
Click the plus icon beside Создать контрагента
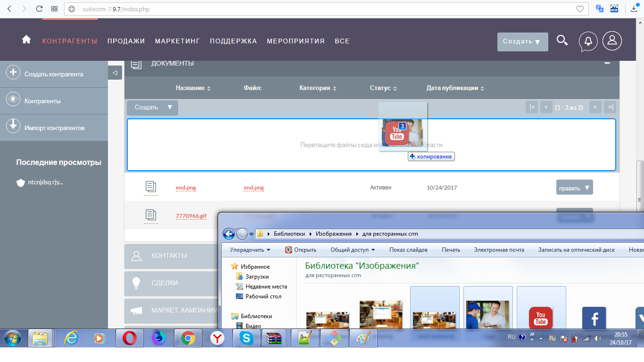click(x=13, y=73)
